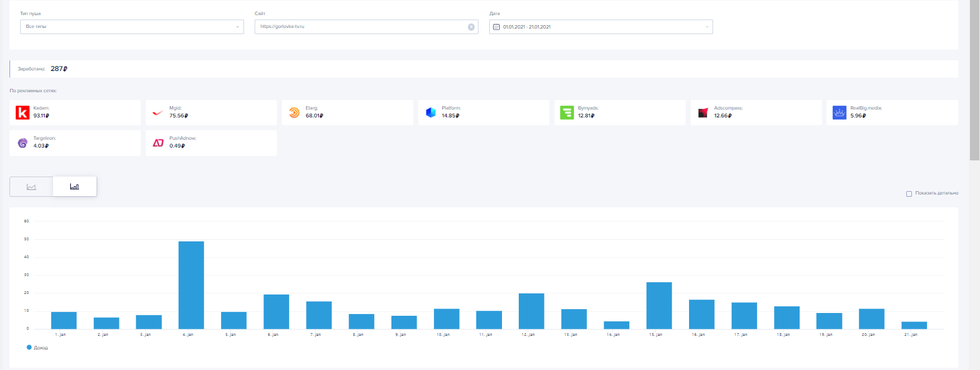
Task: Click the 4. Jan tallest bar
Action: tap(191, 285)
